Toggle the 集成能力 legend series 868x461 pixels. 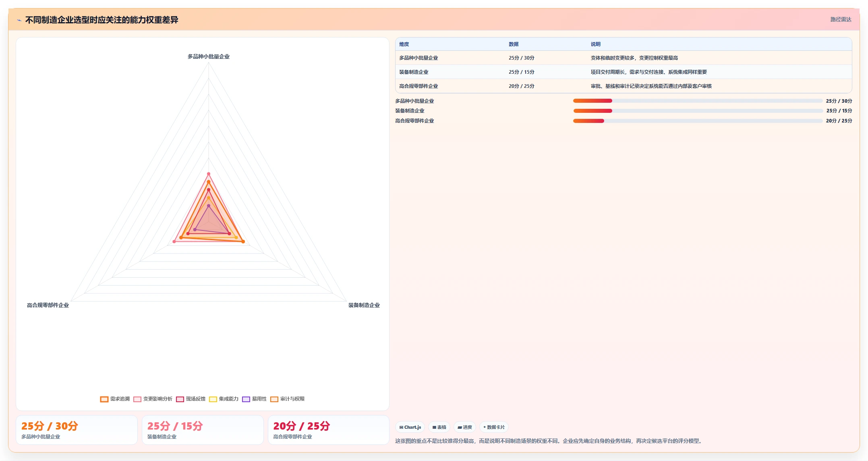[224, 399]
